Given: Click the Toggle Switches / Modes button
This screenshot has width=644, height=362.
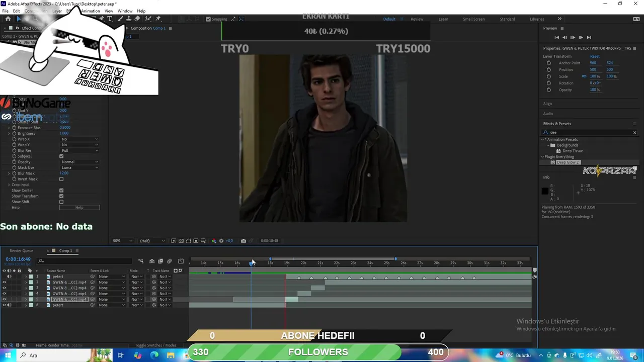Looking at the screenshot, I should point(155,345).
